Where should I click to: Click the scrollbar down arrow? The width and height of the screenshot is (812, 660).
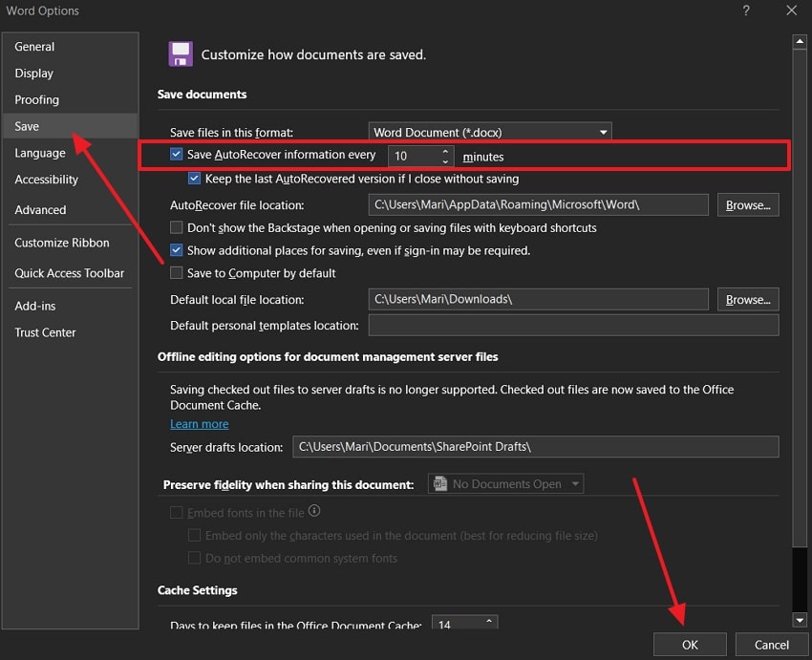(800, 621)
